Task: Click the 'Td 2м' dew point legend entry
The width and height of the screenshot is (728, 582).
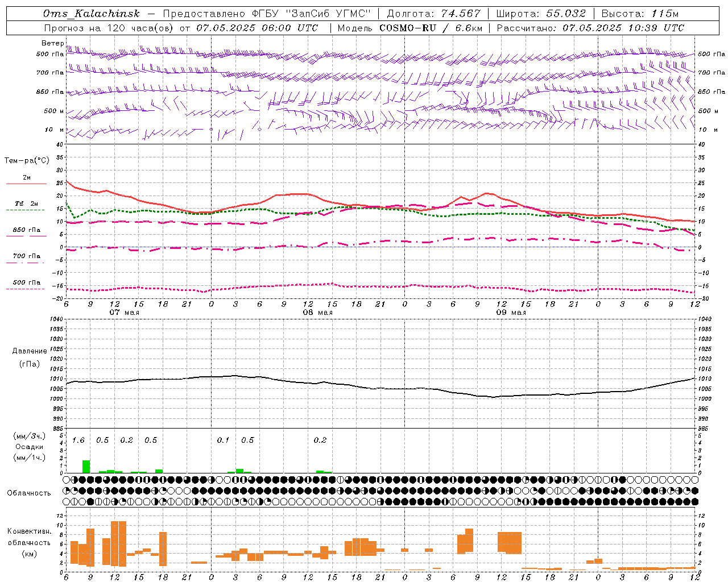Action: (27, 203)
